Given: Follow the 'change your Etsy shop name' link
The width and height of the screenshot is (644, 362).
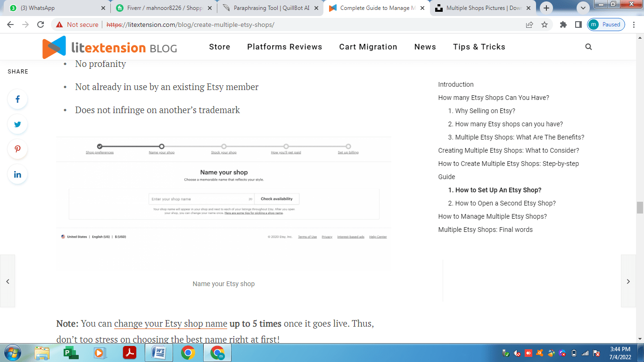Looking at the screenshot, I should 171,324.
